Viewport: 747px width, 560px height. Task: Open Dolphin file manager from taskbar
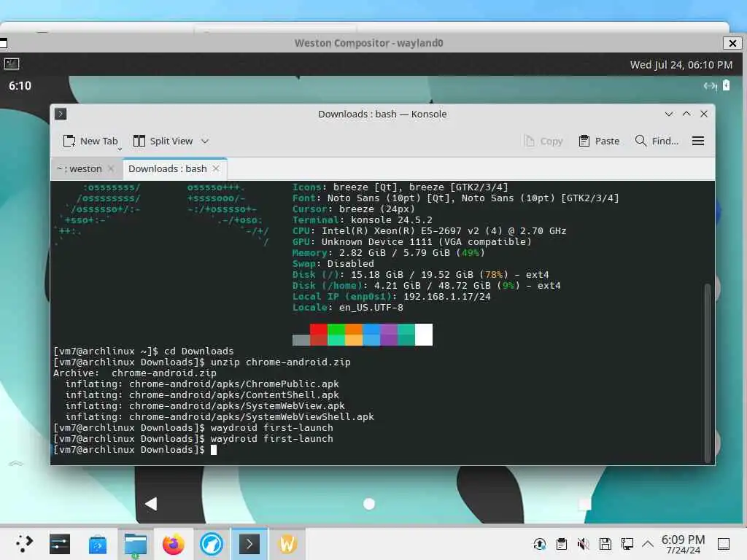point(135,544)
